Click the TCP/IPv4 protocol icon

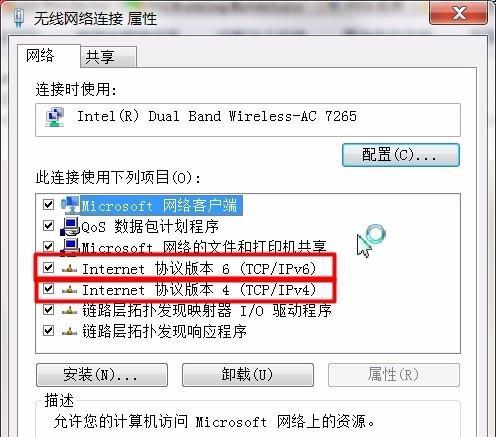[70, 290]
